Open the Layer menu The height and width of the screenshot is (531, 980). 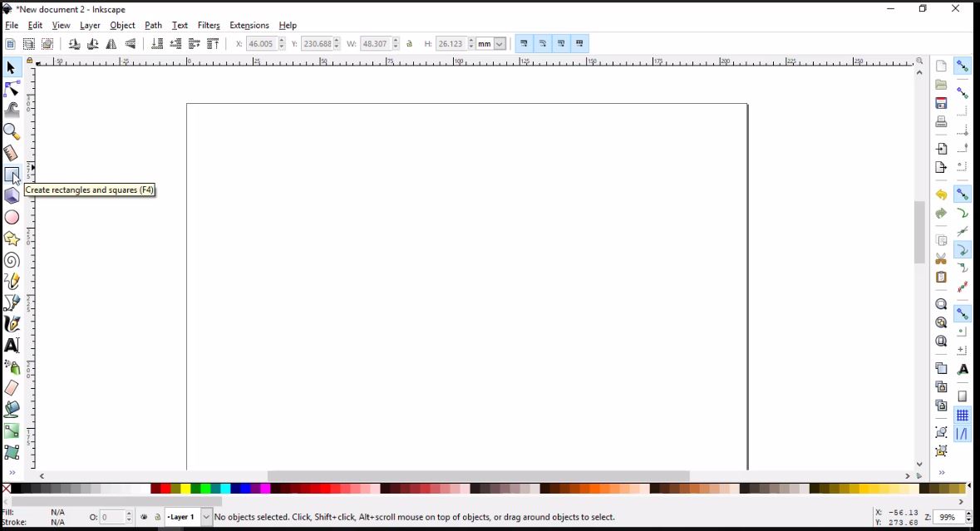tap(90, 26)
